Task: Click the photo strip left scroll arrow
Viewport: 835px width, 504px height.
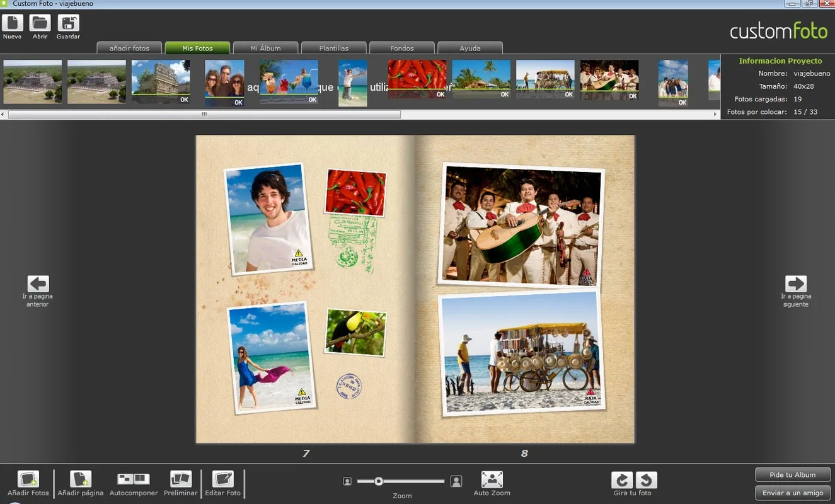Action: [x=3, y=115]
